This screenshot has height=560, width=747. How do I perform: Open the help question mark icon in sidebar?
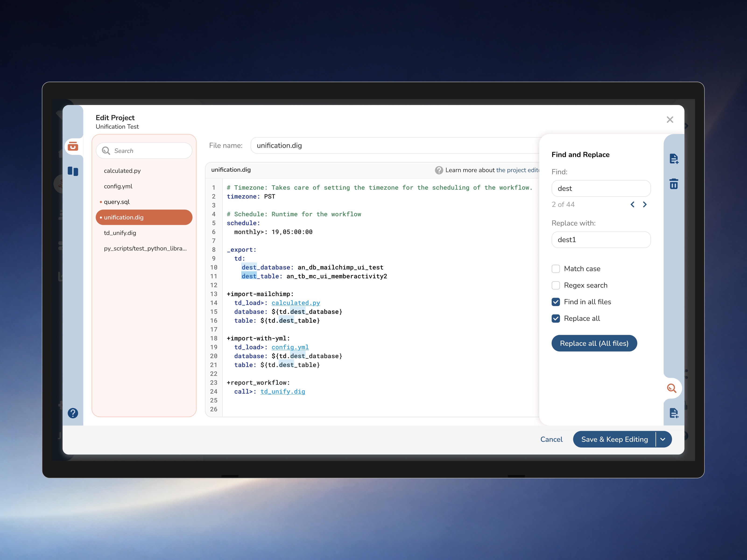tap(73, 413)
